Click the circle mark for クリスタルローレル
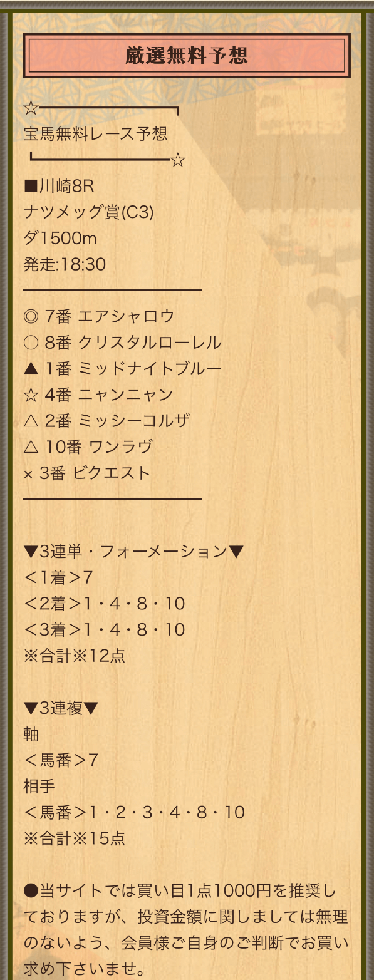This screenshot has width=374, height=980. (31, 343)
